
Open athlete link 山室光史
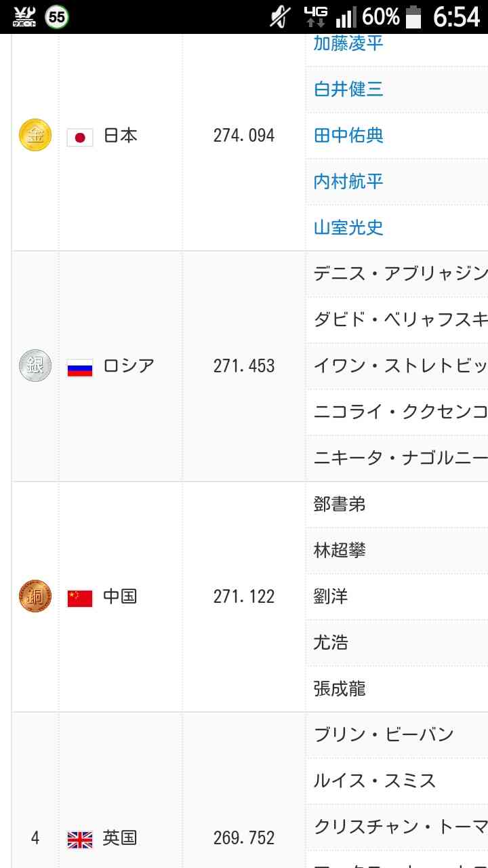point(348,227)
